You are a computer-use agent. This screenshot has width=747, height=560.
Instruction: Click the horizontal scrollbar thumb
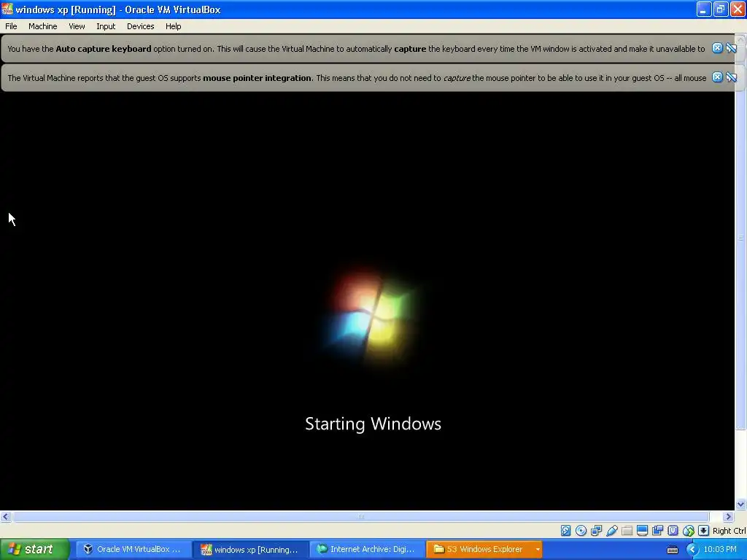(x=360, y=517)
